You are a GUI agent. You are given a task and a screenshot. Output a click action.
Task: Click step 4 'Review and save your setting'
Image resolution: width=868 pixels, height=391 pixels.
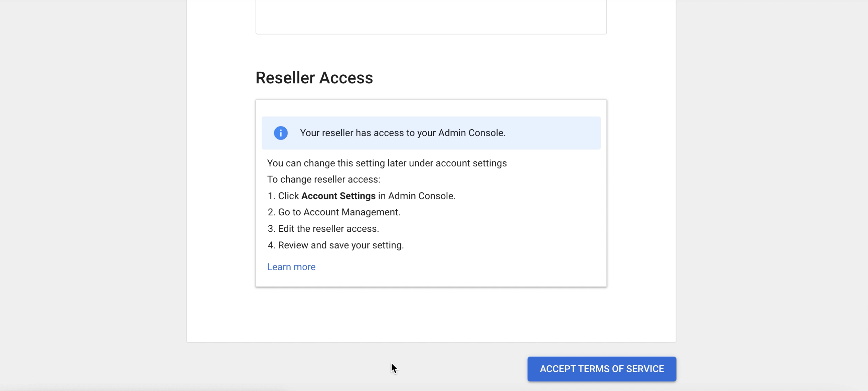(x=341, y=245)
